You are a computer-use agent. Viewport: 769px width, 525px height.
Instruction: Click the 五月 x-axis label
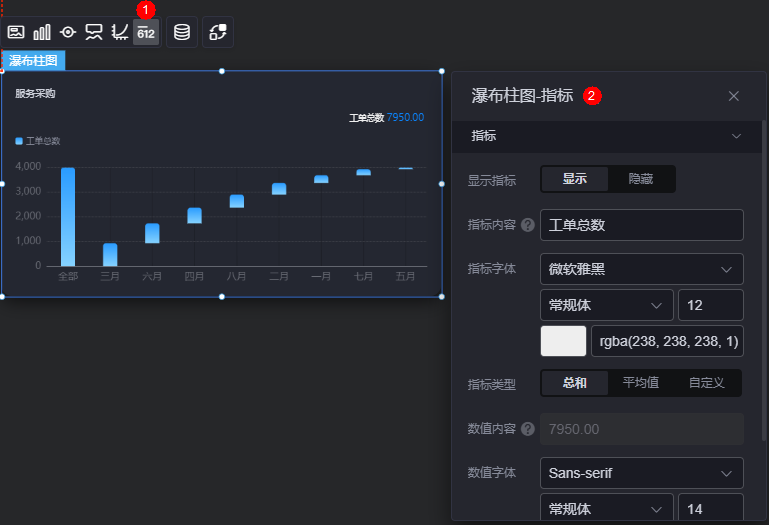pyautogui.click(x=405, y=277)
